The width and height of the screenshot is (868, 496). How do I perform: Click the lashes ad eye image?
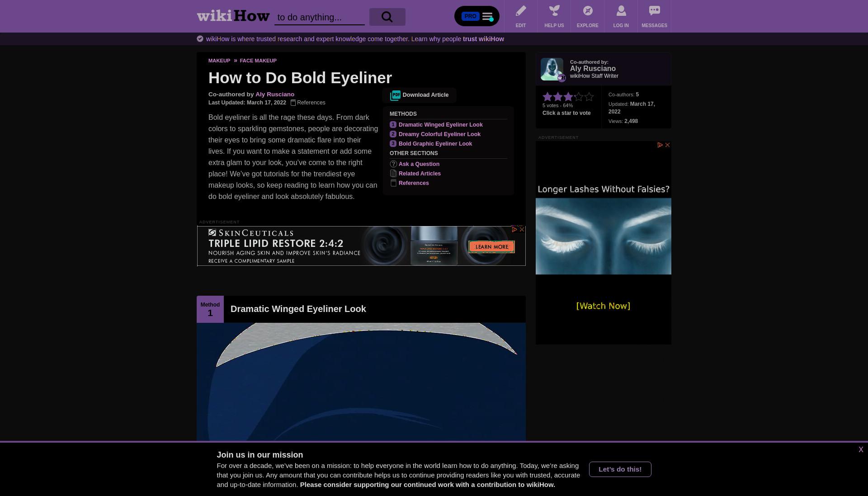pos(604,236)
